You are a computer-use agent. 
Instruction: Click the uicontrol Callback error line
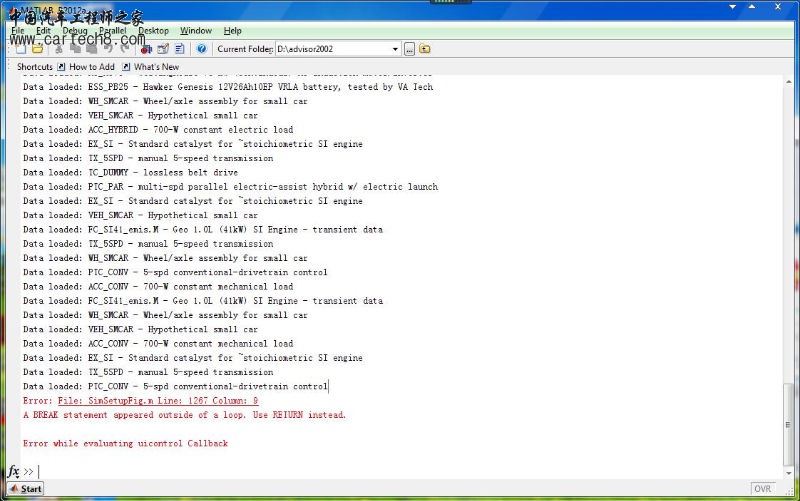point(126,443)
